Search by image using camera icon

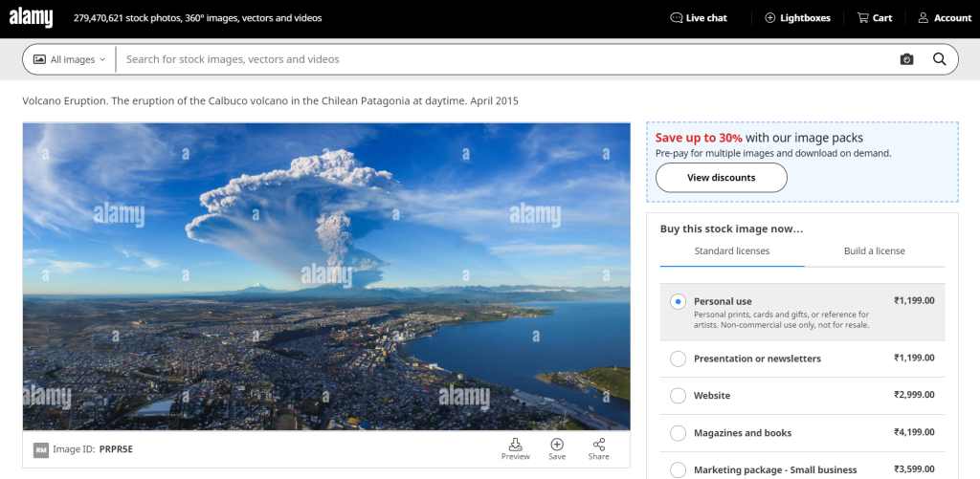tap(906, 59)
